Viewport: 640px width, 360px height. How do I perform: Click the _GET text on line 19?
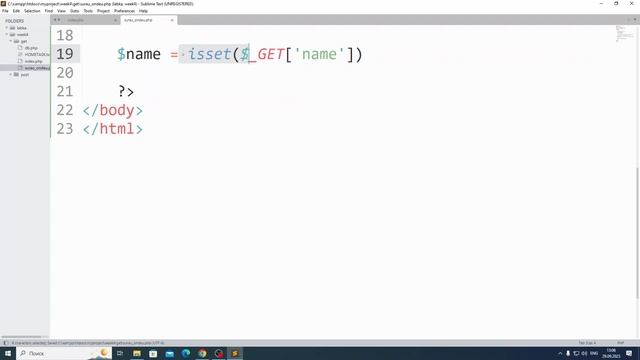click(x=266, y=54)
